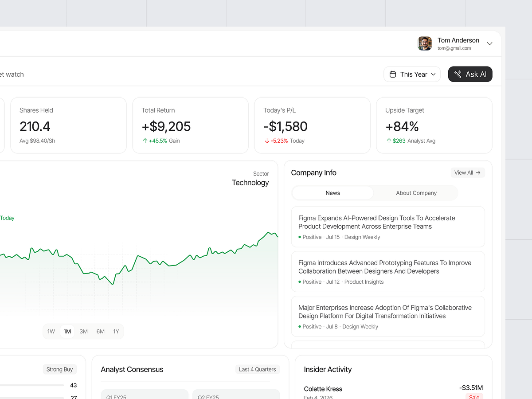Select the 1Y chart range
The width and height of the screenshot is (532, 399).
point(116,332)
